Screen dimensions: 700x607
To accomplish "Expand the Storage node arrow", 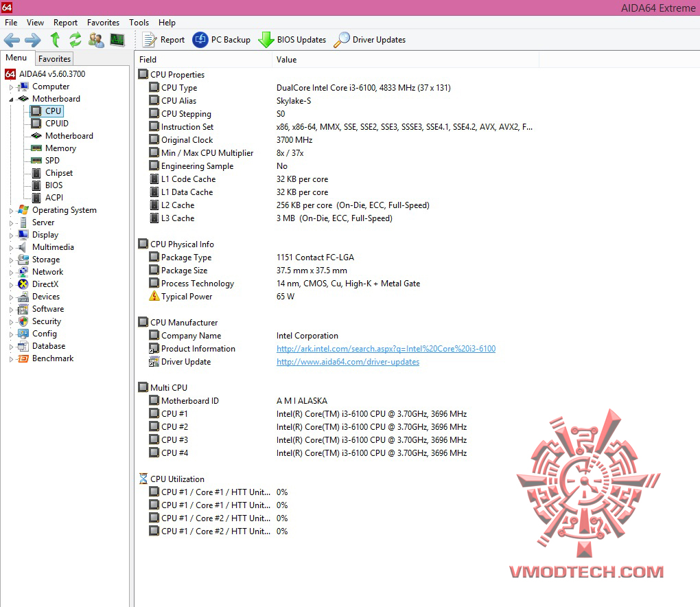I will (x=11, y=260).
